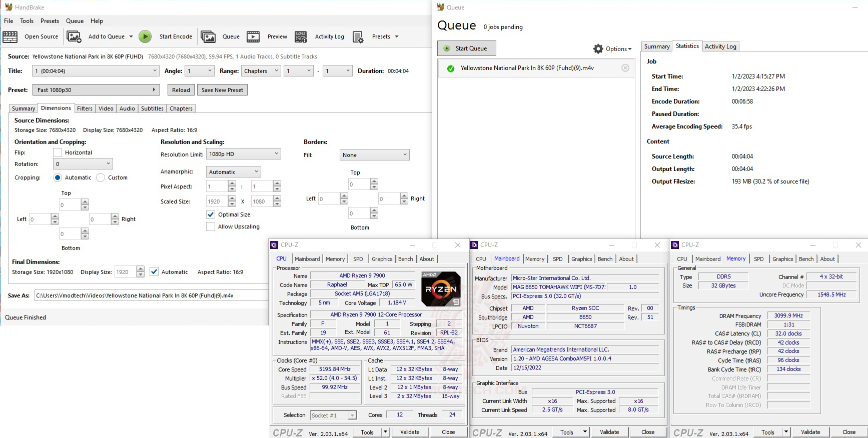
Task: Uncheck the Optimal Size checkbox
Action: (x=211, y=214)
